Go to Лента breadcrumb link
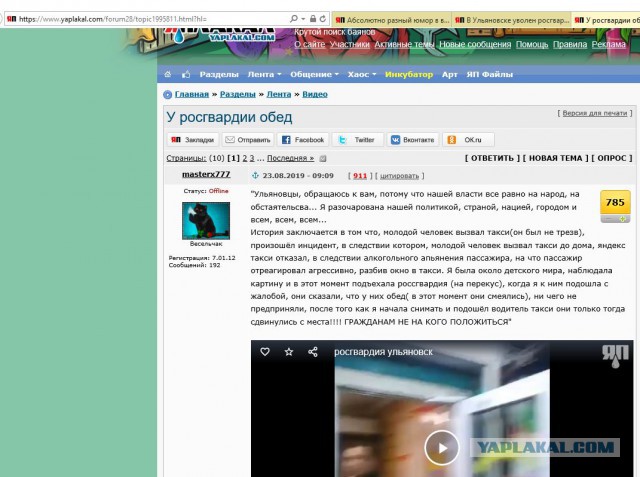 click(x=279, y=94)
